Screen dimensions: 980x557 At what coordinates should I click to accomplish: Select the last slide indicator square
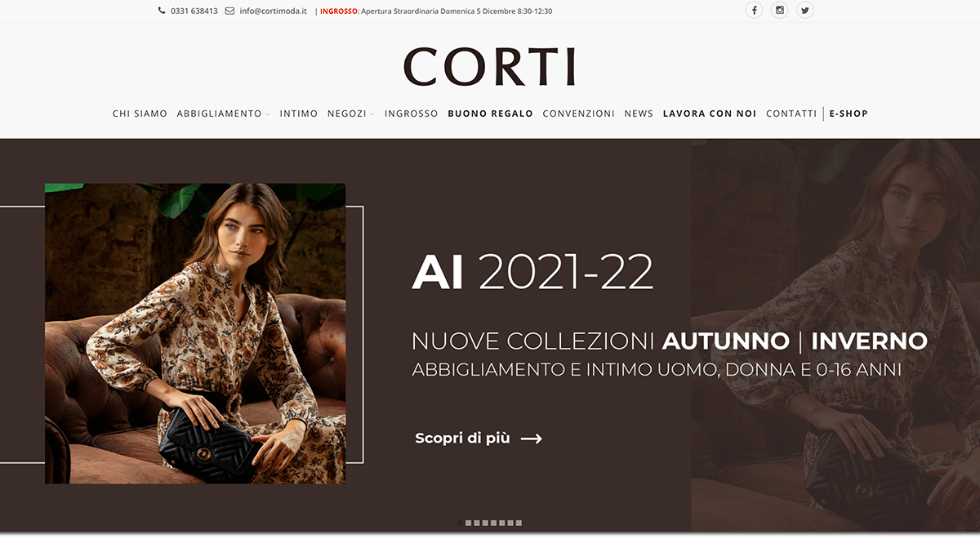[519, 523]
